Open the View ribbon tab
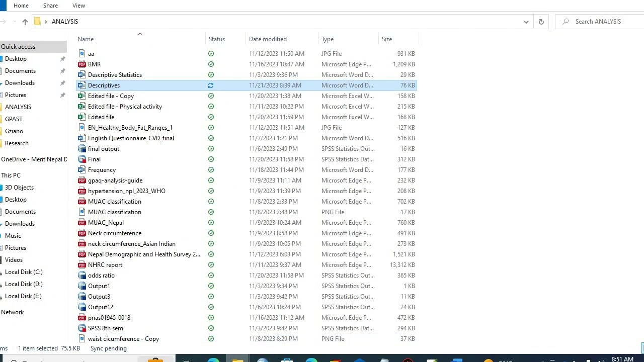 78,6
